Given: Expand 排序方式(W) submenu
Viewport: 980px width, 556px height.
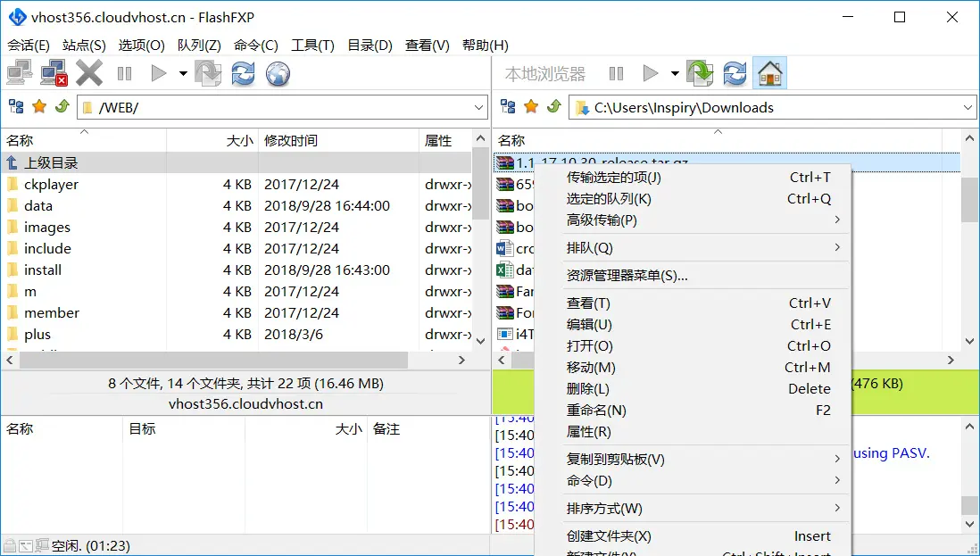Looking at the screenshot, I should pyautogui.click(x=693, y=508).
